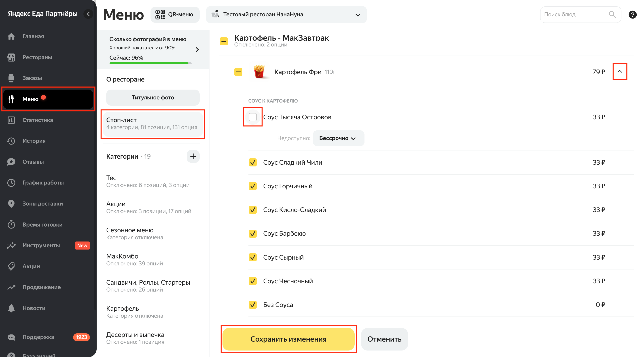
Task: Toggle the Без Соуса checkbox
Action: 252,305
